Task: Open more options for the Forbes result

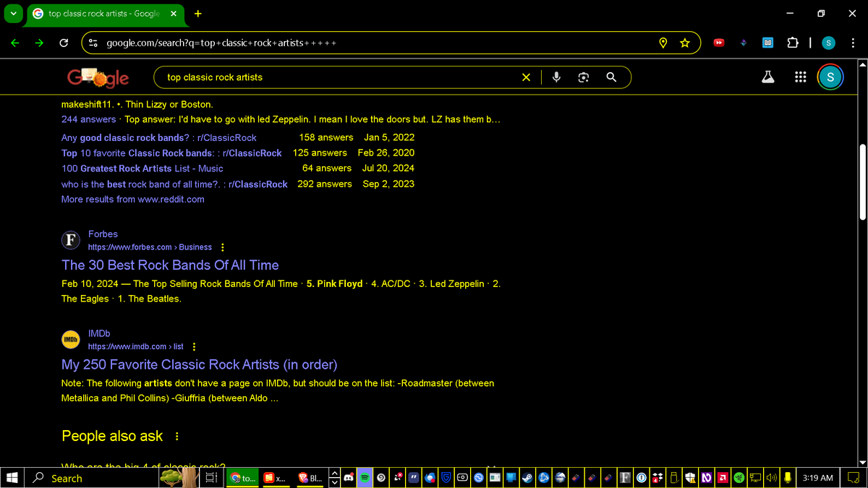Action: click(x=222, y=247)
